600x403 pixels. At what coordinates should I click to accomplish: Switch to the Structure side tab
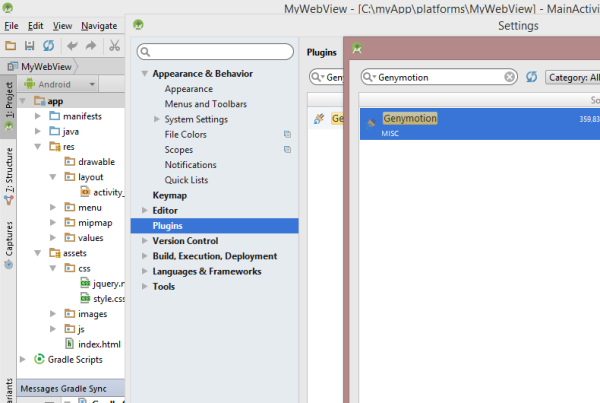[9, 170]
